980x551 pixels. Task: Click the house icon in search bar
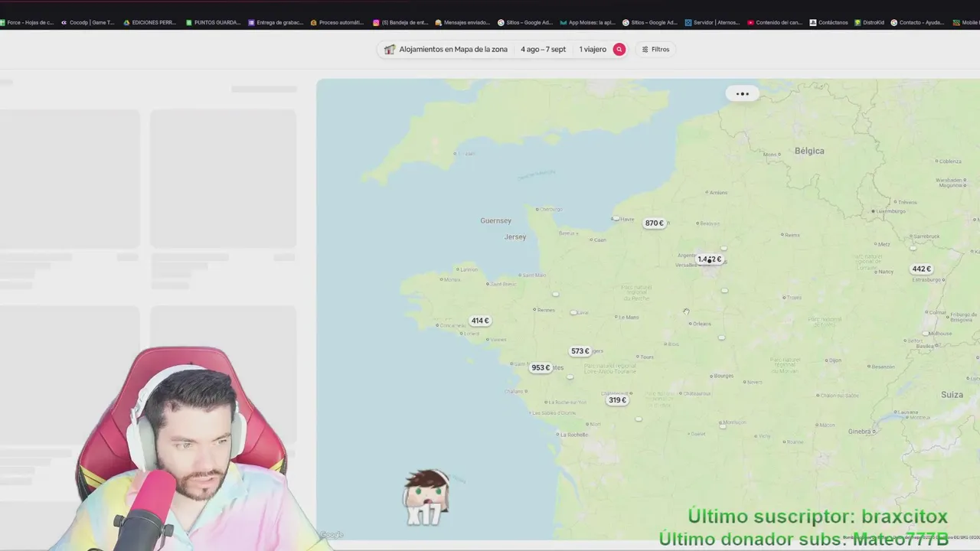tap(390, 49)
